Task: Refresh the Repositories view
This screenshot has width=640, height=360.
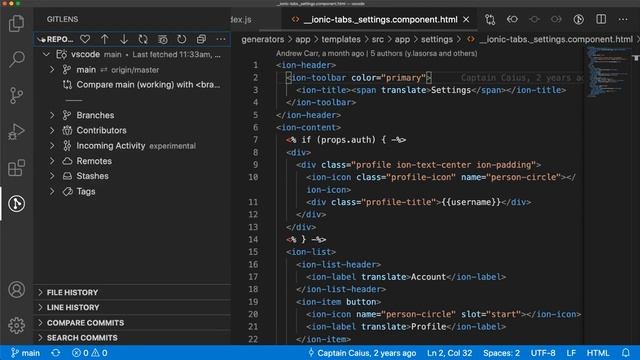Action: click(182, 39)
